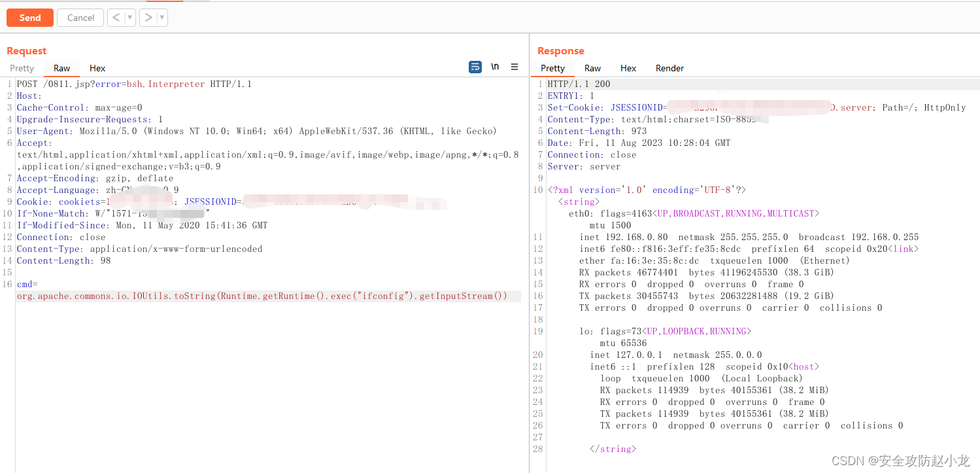Click the POST /0811.jsp request line
The image size is (980, 473).
(x=134, y=84)
